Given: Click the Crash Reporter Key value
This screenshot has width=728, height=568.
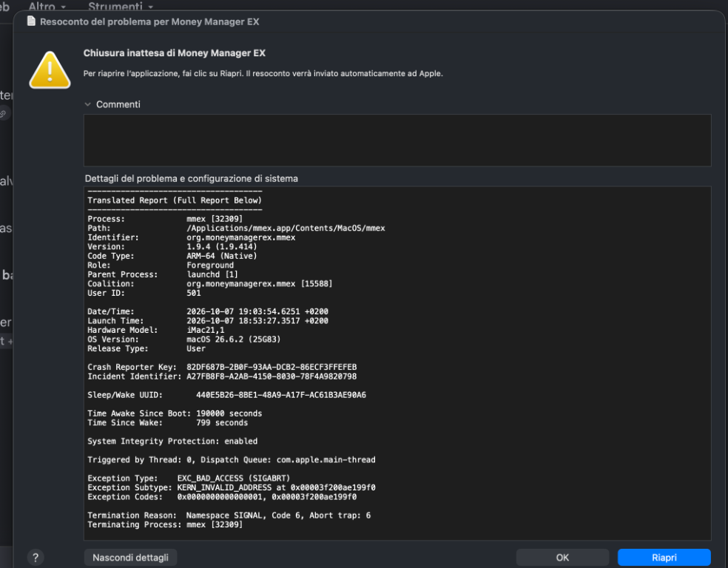Looking at the screenshot, I should [x=272, y=367].
